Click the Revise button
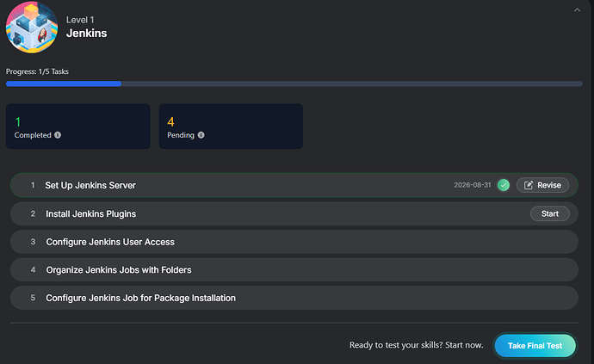Viewport: 594px width, 364px height. (542, 185)
